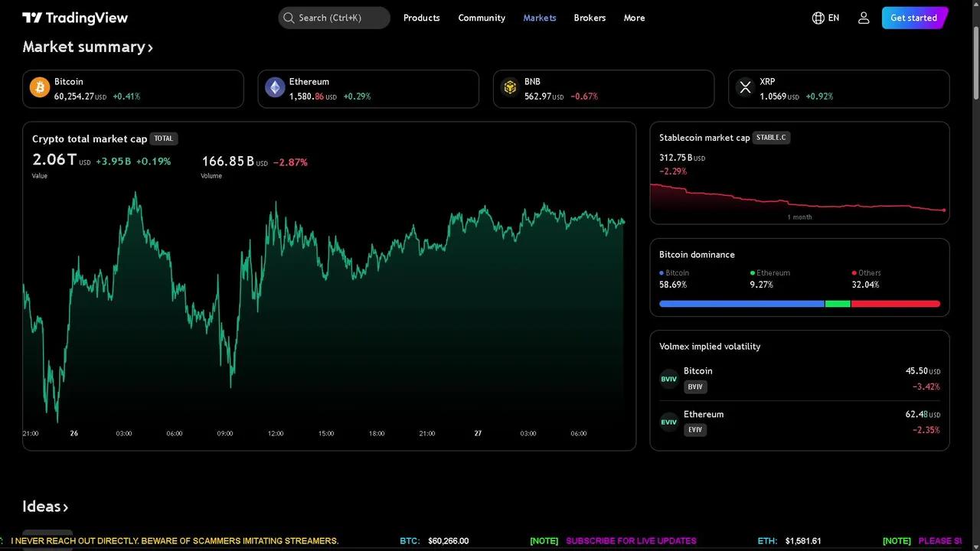Screen dimensions: 980x551
Task: Open Stablecoin market cap title
Action: [x=704, y=138]
